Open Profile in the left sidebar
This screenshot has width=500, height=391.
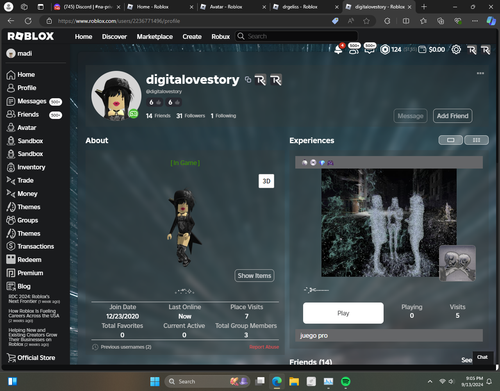(21, 88)
